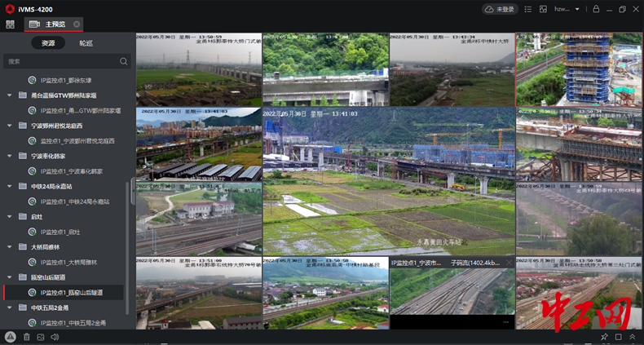Click the volume speaker icon in bottom toolbar

[x=55, y=337]
